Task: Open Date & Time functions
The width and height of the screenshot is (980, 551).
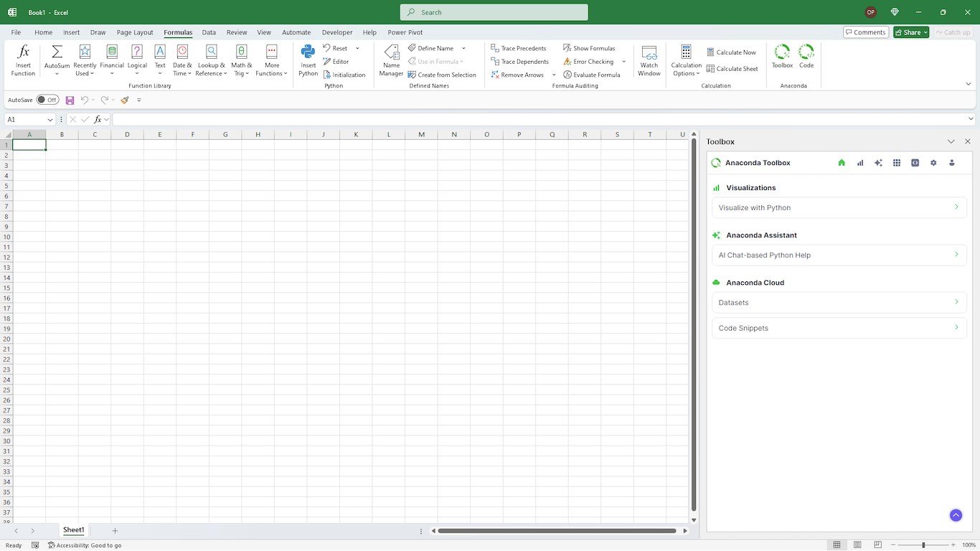Action: click(x=182, y=60)
